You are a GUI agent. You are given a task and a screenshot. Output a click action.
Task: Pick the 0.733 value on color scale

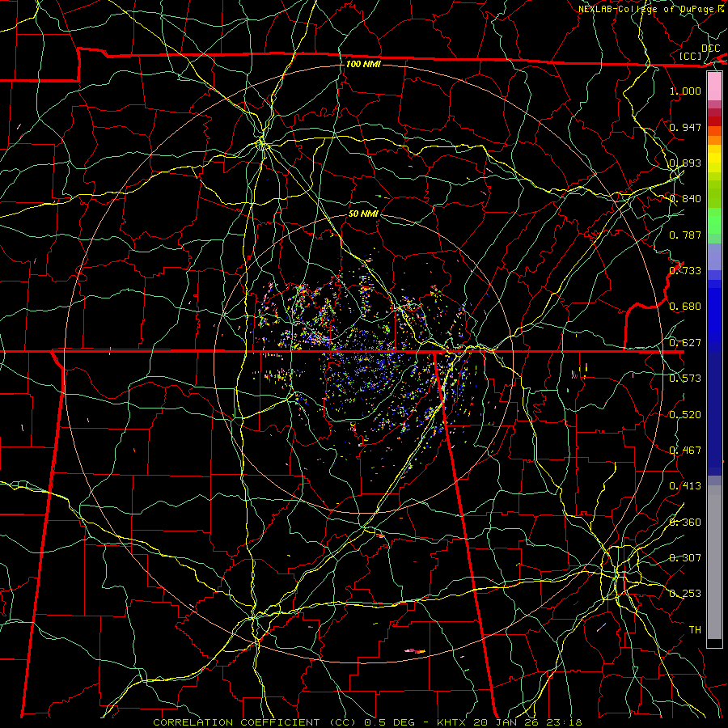point(685,271)
